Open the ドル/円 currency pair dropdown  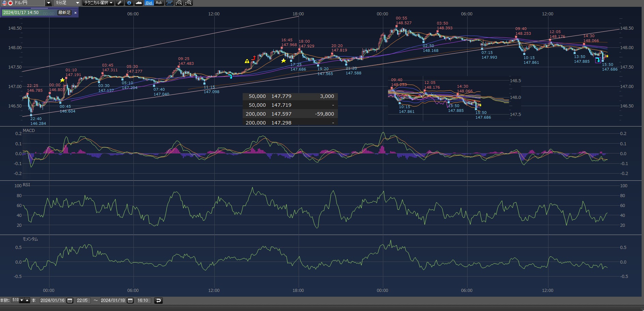(x=48, y=3)
